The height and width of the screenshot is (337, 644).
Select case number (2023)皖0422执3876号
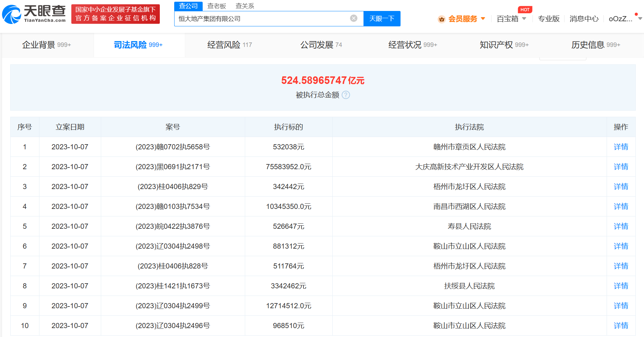[173, 226]
